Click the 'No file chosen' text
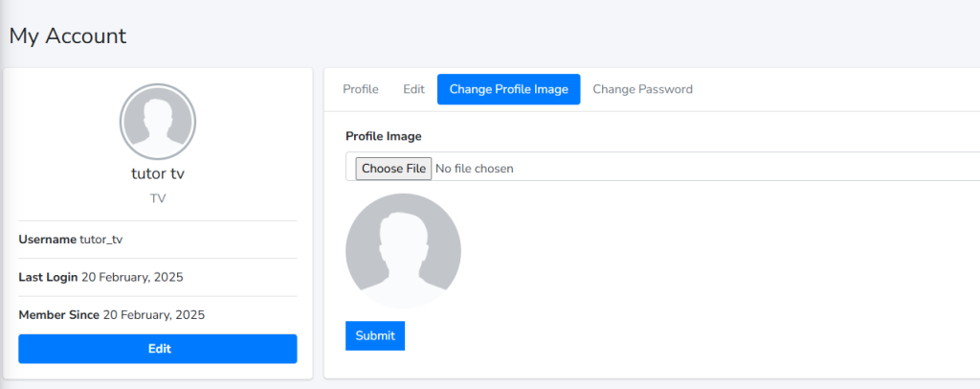This screenshot has height=389, width=980. point(474,169)
